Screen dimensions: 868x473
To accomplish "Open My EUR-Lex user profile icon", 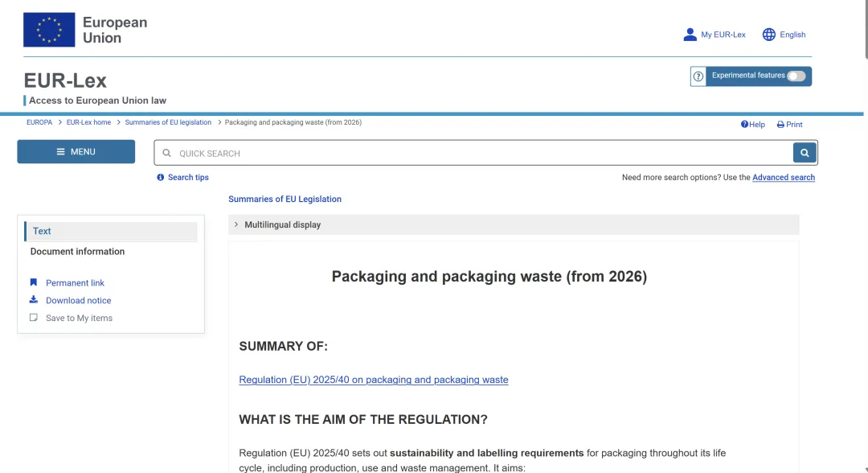I will click(x=690, y=35).
